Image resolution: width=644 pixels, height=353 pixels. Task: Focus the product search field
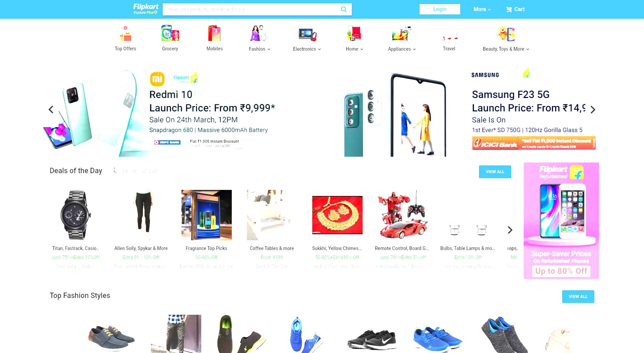click(252, 9)
